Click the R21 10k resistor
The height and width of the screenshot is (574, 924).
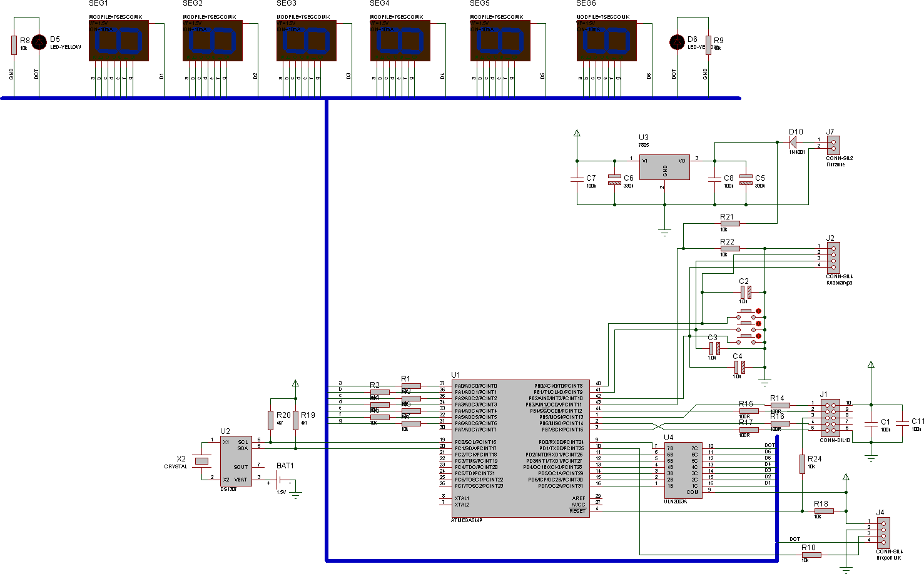click(729, 223)
